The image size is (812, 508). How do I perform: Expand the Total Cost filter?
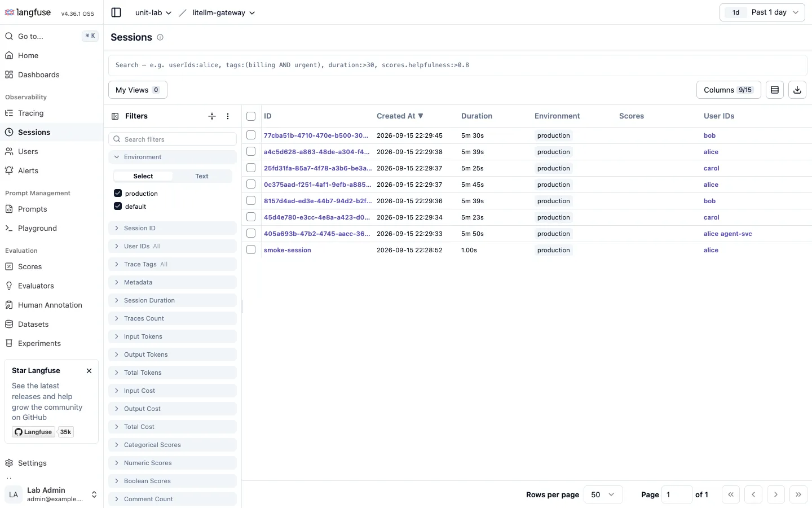point(173,427)
